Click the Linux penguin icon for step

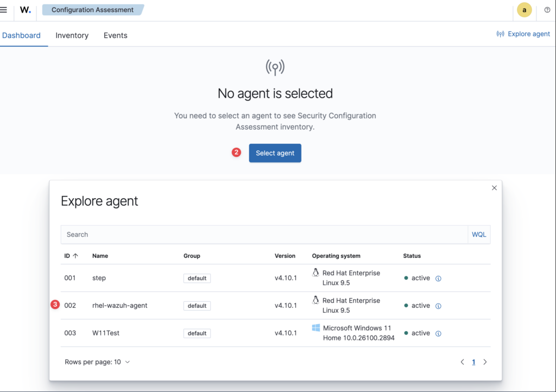pos(315,273)
